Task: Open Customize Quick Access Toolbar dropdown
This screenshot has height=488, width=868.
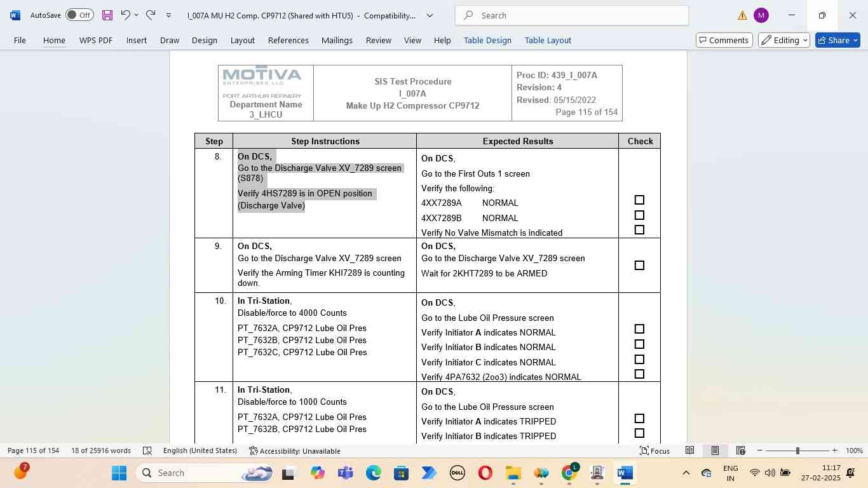Action: [x=168, y=15]
